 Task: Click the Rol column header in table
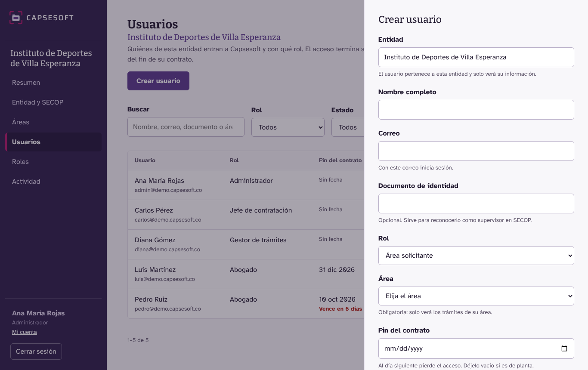(234, 160)
